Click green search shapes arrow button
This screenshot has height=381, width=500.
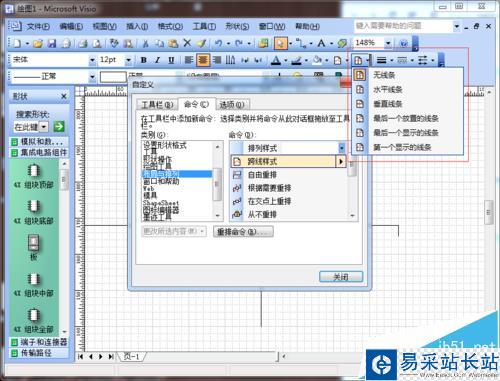pos(59,127)
